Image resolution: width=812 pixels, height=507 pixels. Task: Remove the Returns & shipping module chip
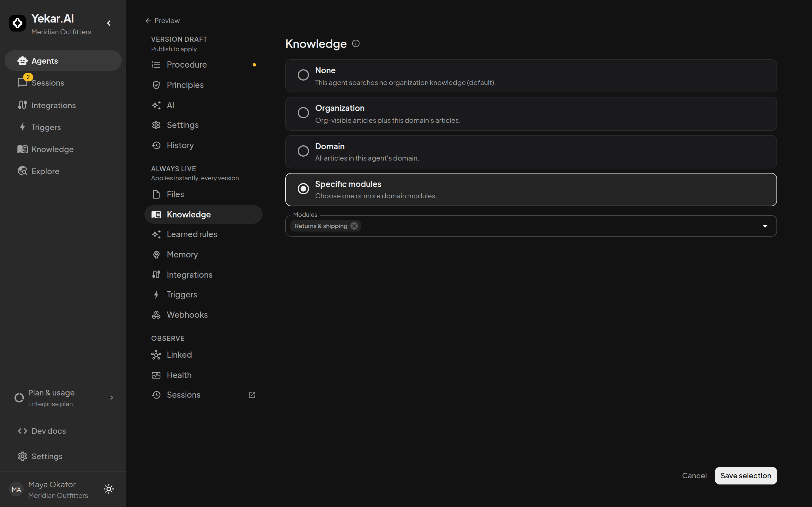coord(354,226)
